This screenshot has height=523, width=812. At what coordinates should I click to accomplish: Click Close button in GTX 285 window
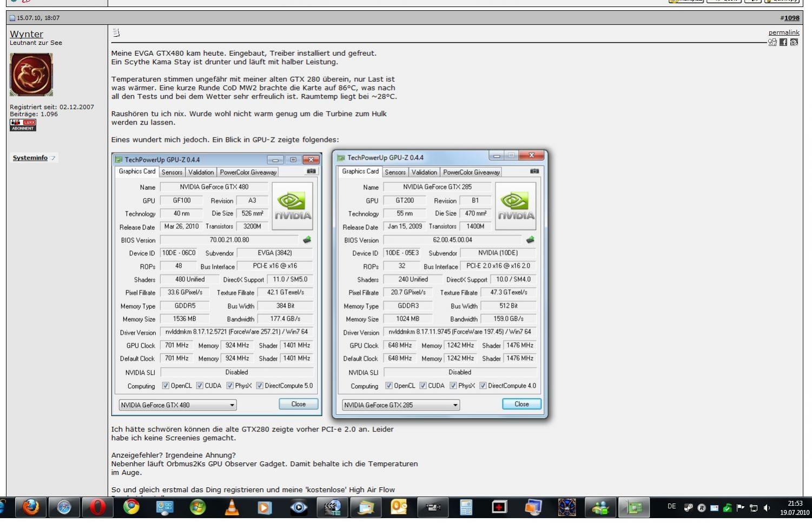(x=521, y=404)
